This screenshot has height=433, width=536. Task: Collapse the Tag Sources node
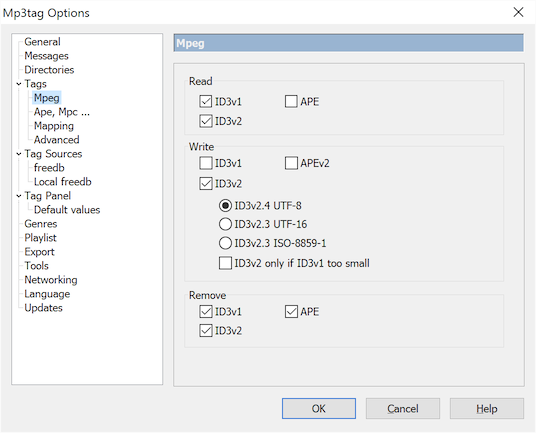[19, 154]
